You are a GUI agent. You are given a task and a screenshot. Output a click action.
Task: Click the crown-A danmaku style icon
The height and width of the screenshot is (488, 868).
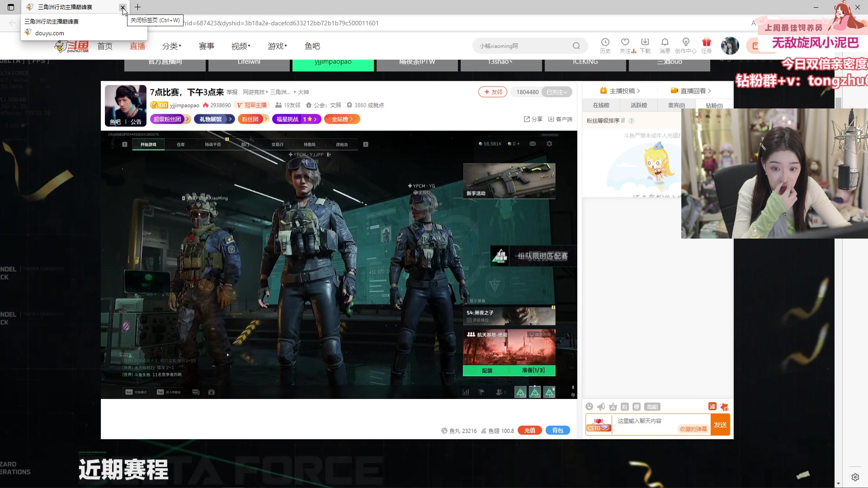click(x=613, y=407)
